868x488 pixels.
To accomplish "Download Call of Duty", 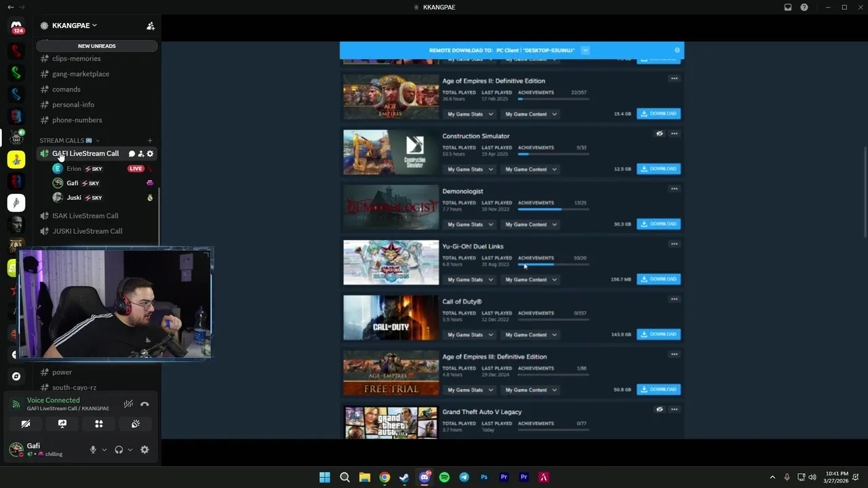I will [x=658, y=334].
